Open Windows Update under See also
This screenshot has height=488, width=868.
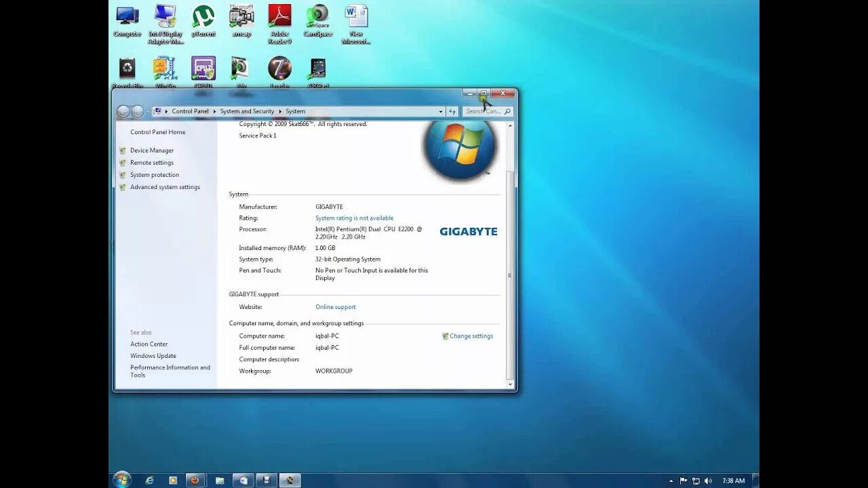pyautogui.click(x=153, y=356)
